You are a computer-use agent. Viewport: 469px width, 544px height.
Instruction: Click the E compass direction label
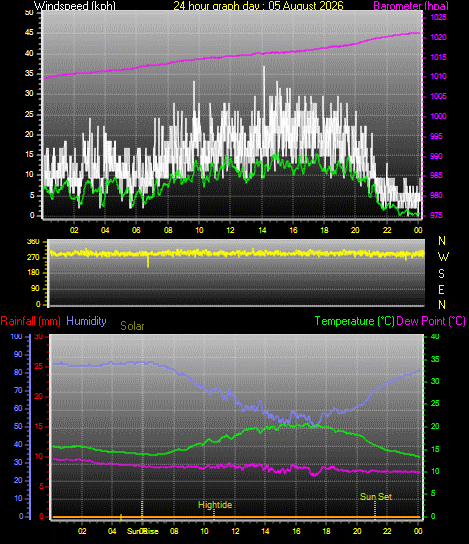pos(441,290)
